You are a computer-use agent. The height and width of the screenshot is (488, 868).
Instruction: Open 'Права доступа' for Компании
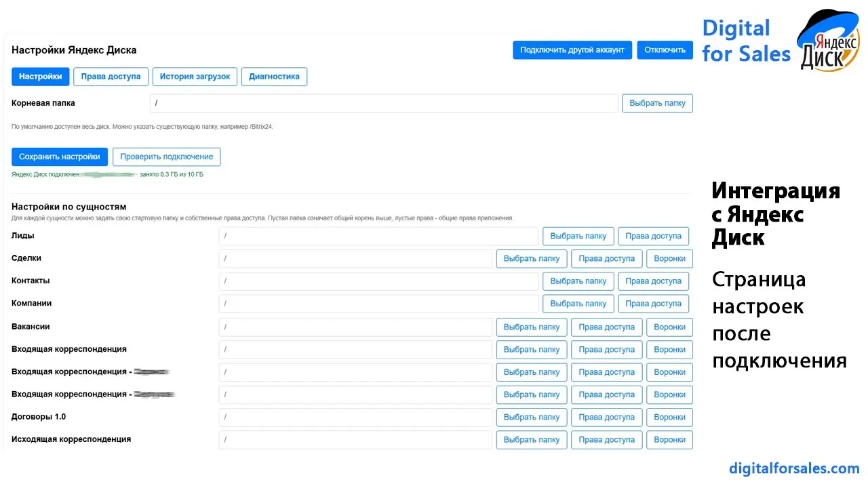click(654, 304)
